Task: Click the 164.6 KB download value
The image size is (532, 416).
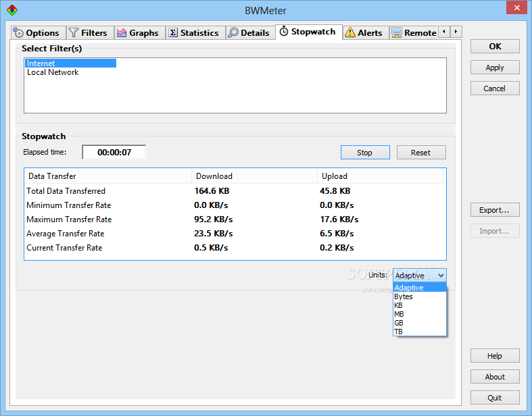Action: (212, 191)
